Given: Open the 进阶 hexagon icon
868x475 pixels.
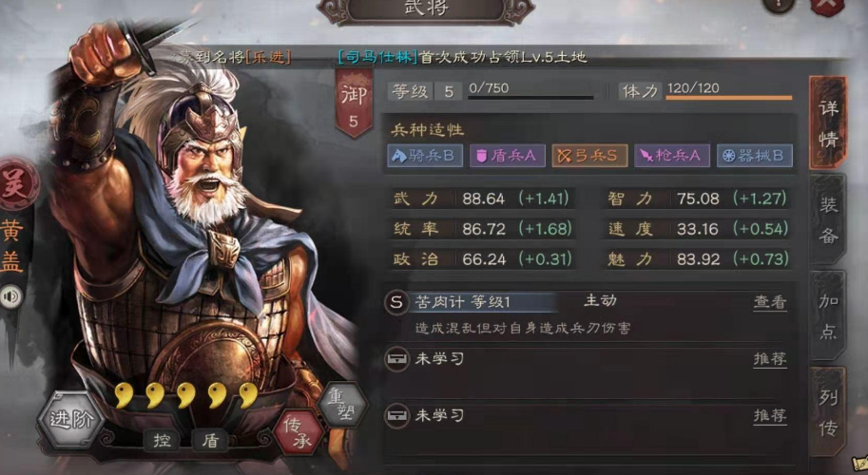Looking at the screenshot, I should [x=69, y=419].
